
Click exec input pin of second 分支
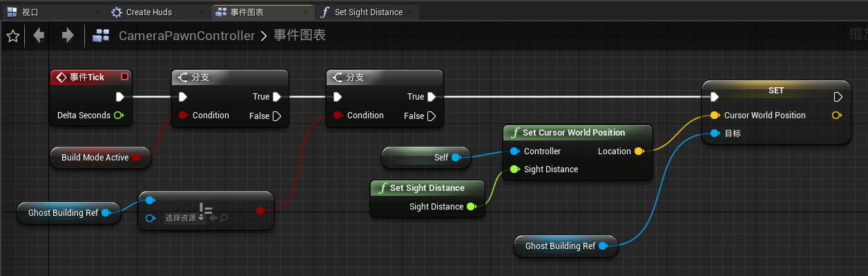[337, 97]
